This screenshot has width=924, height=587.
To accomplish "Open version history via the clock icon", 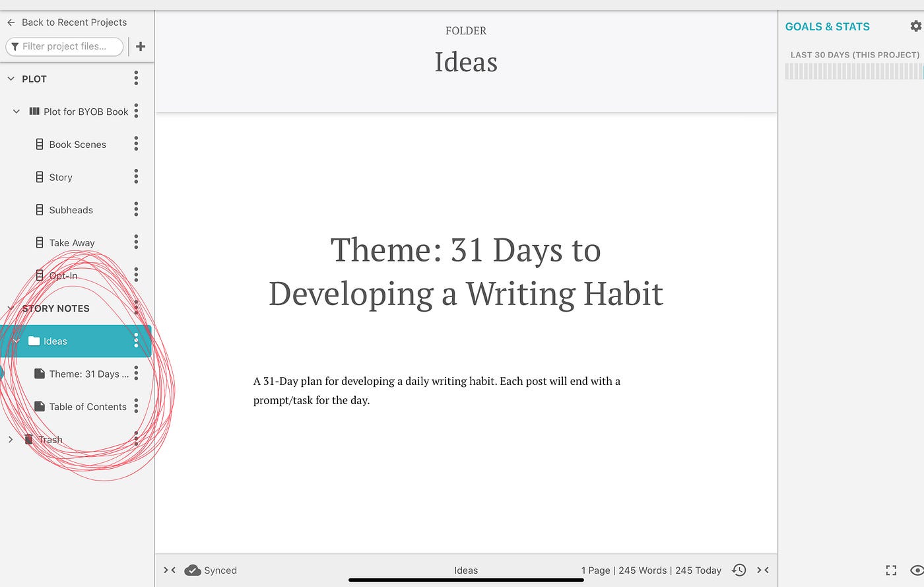I will tap(739, 570).
